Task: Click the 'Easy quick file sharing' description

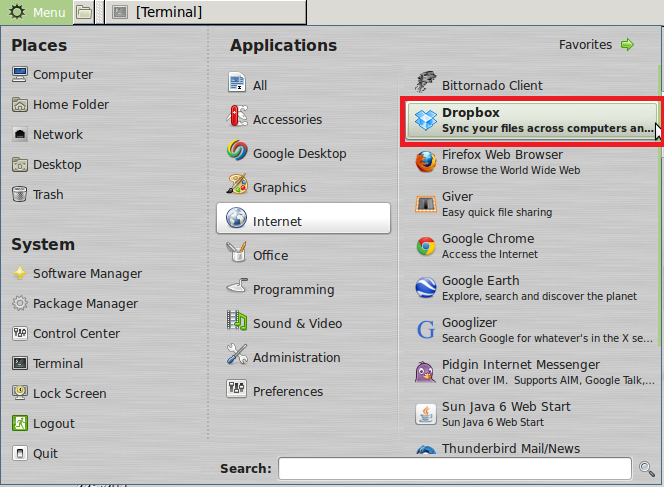Action: (497, 212)
